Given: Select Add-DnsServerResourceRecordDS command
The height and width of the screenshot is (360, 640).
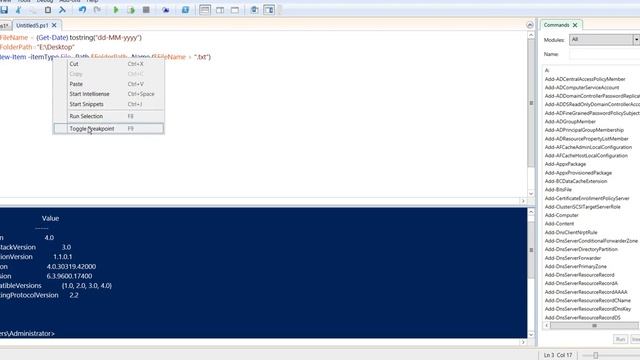Looking at the screenshot, I should pos(582,318).
